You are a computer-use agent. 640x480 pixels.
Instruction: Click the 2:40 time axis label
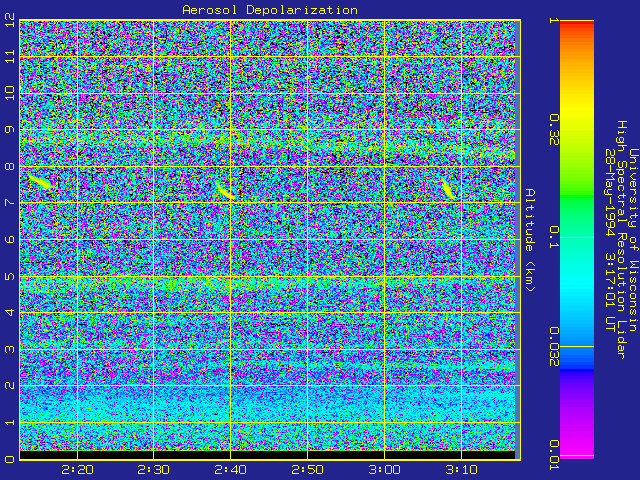(230, 469)
